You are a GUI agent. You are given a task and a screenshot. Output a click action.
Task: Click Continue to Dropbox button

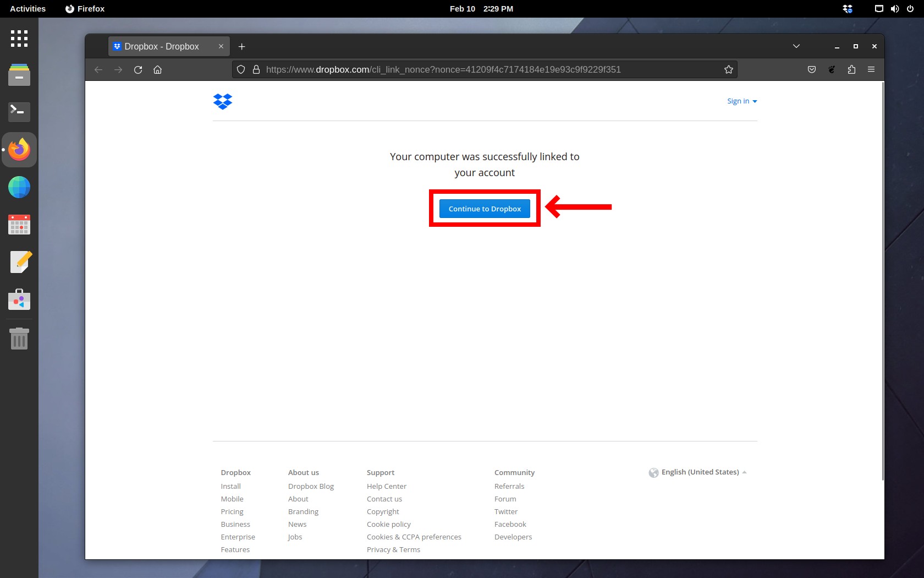pyautogui.click(x=485, y=209)
